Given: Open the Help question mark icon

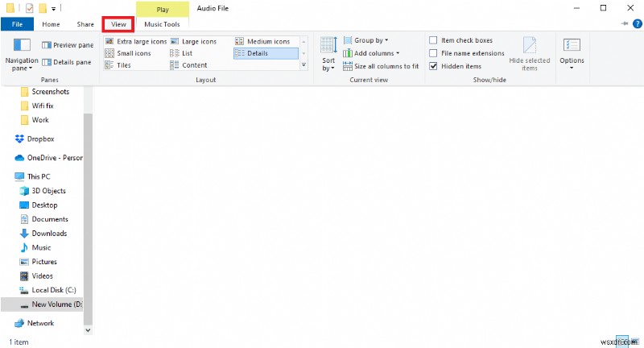Looking at the screenshot, I should pos(638,24).
